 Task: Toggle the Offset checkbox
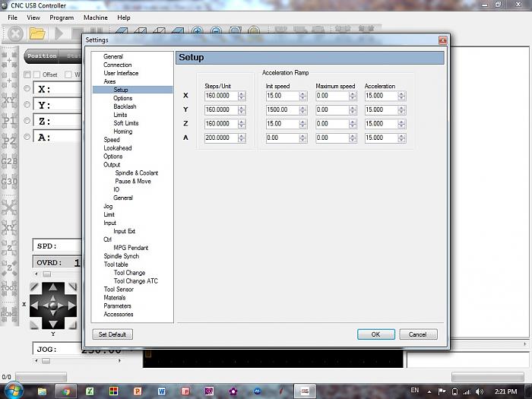37,74
